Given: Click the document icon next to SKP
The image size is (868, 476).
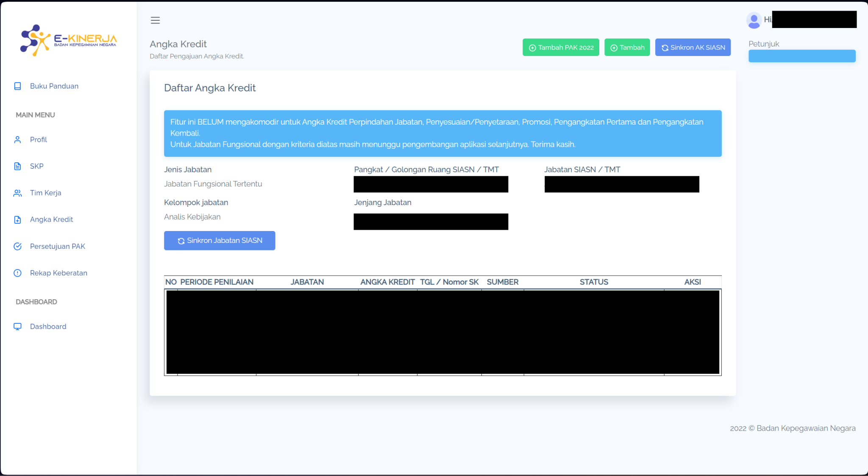Looking at the screenshot, I should click(17, 166).
